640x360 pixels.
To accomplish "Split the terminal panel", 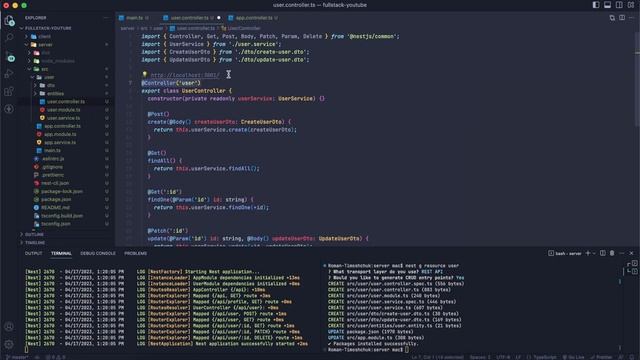I will tap(603, 253).
